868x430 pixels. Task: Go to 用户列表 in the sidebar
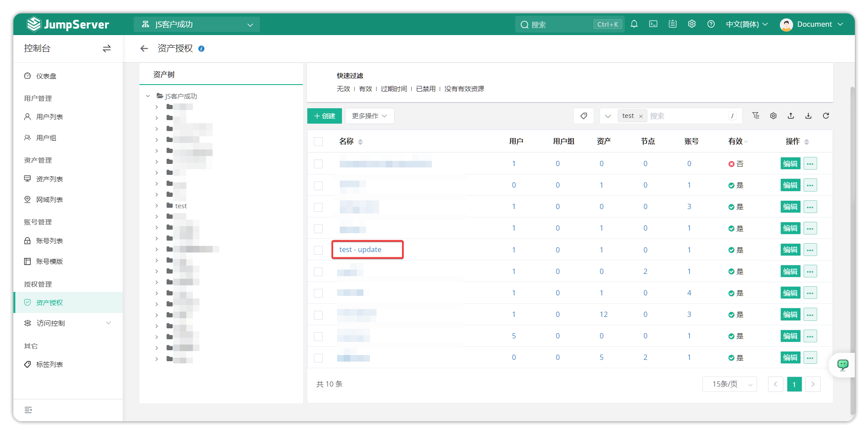coord(49,117)
